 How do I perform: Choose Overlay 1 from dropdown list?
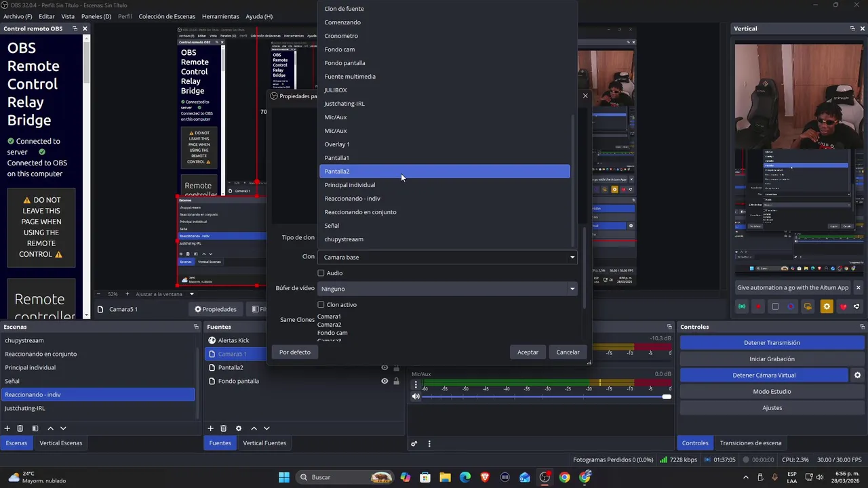click(445, 144)
